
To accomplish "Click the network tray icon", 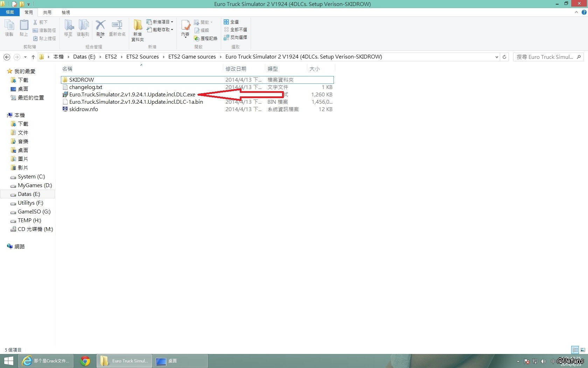I will click(x=535, y=361).
